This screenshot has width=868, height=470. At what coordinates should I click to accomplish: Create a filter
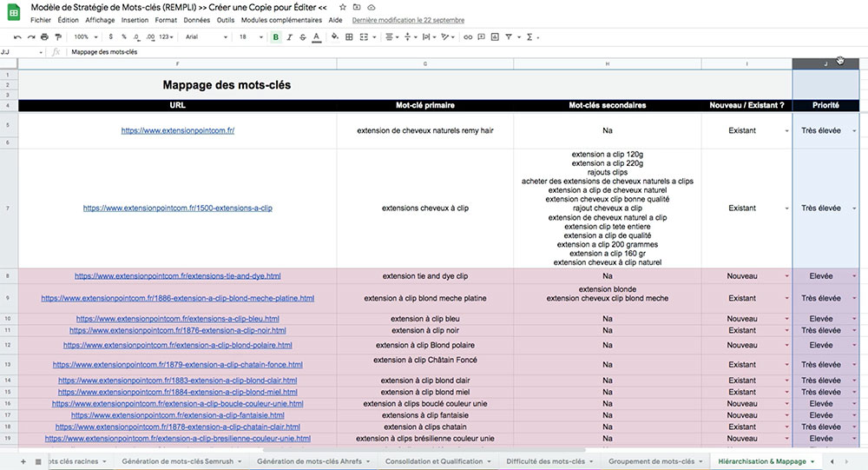coord(508,37)
